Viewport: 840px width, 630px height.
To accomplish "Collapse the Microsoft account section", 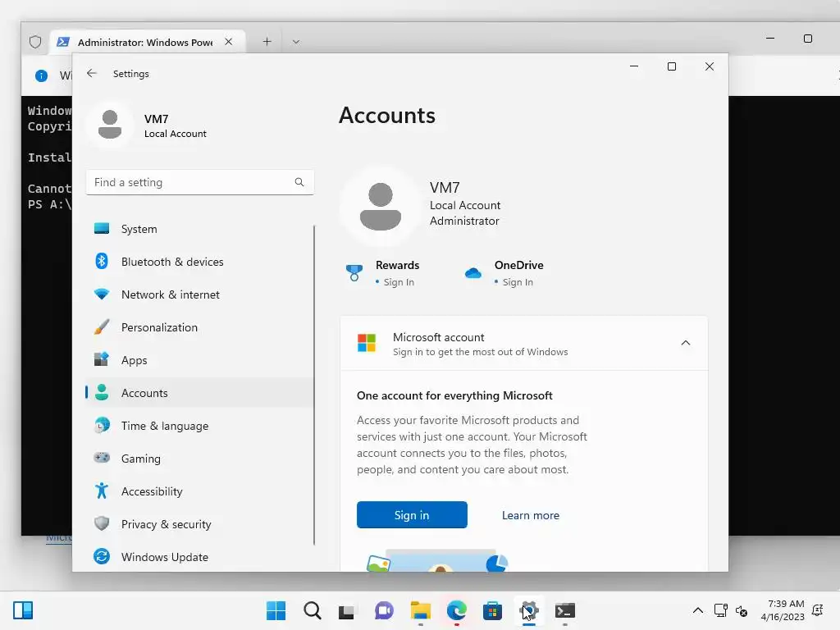I will (x=685, y=343).
